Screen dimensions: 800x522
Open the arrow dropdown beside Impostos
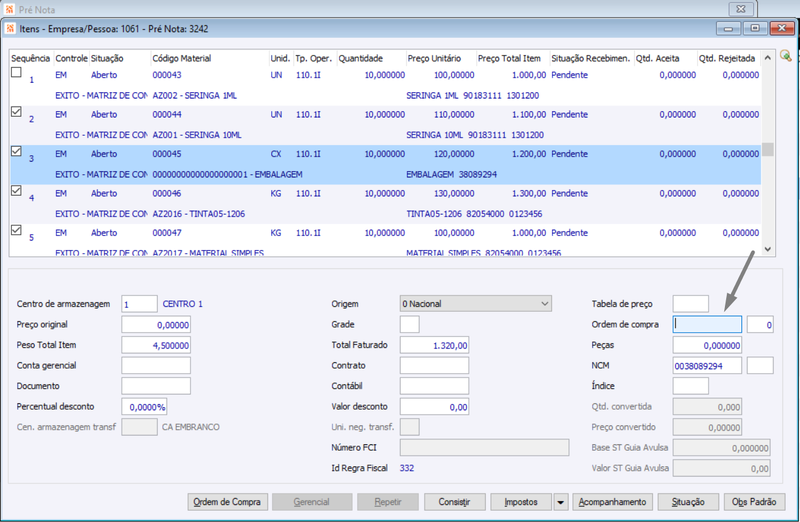point(560,502)
